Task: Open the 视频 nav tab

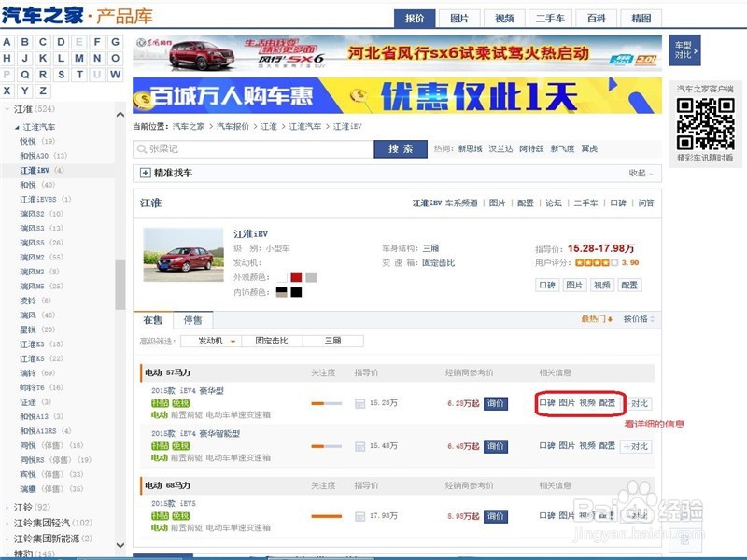Action: point(504,19)
